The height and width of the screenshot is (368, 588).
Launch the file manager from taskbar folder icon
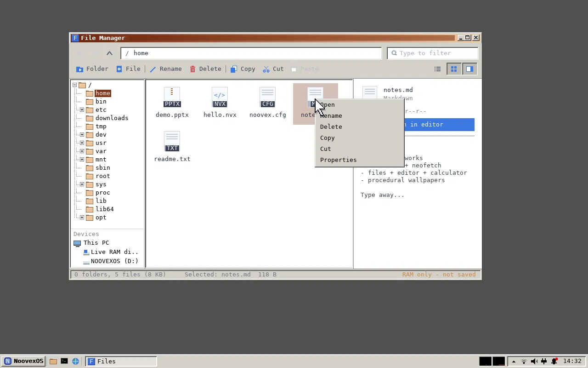click(53, 362)
